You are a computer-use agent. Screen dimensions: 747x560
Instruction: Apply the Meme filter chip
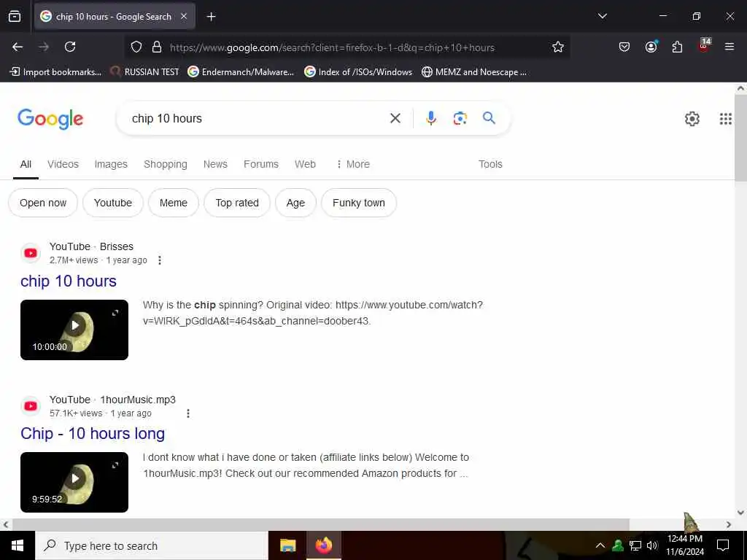pyautogui.click(x=174, y=203)
